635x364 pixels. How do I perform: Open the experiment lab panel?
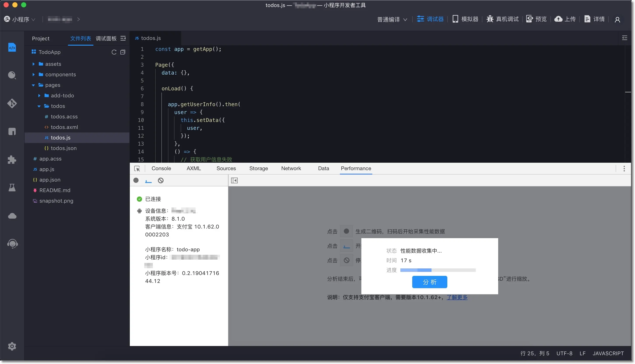click(12, 188)
